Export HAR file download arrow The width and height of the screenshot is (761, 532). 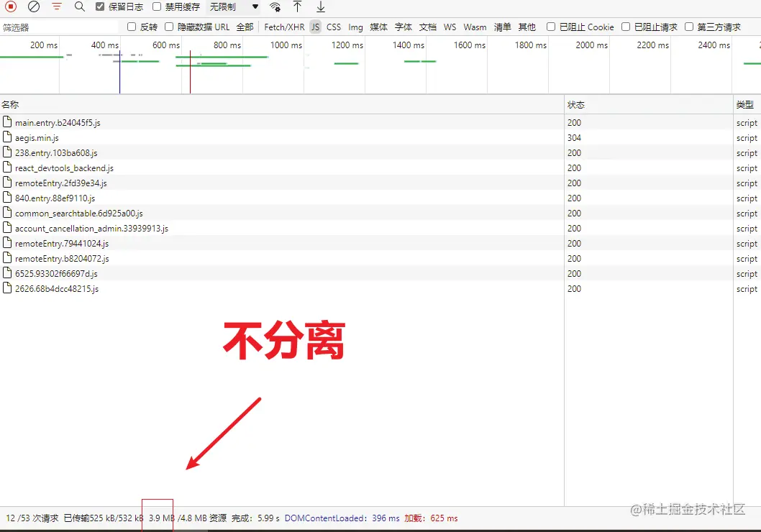tap(321, 6)
